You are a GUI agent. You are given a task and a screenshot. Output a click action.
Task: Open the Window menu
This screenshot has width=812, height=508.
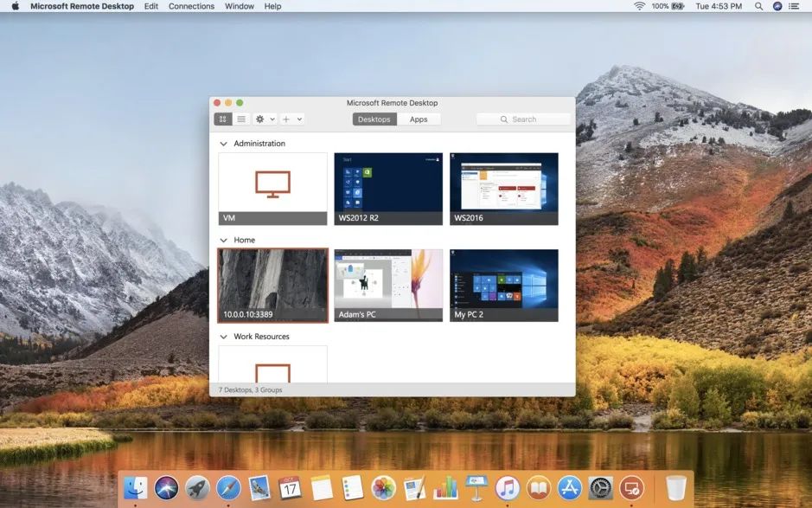240,6
